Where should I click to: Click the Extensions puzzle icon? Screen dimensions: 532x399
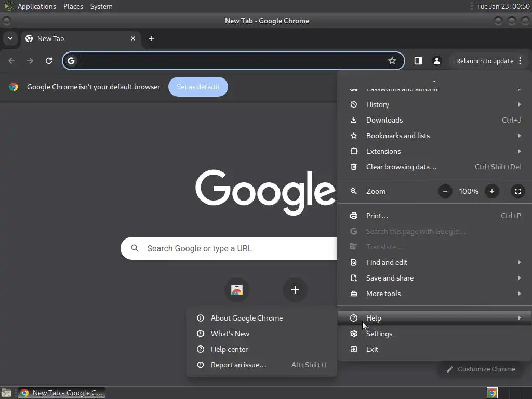coord(353,151)
